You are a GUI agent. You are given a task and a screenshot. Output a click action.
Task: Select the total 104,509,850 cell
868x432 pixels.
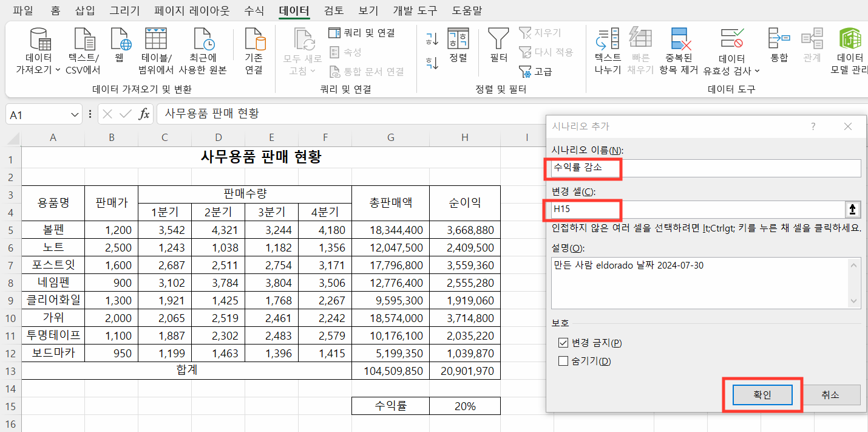click(390, 371)
